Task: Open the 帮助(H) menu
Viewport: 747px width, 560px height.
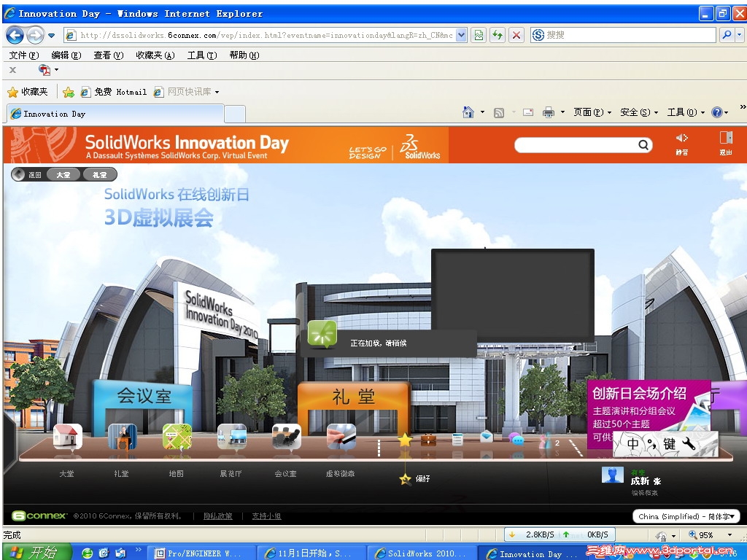Action: 244,55
